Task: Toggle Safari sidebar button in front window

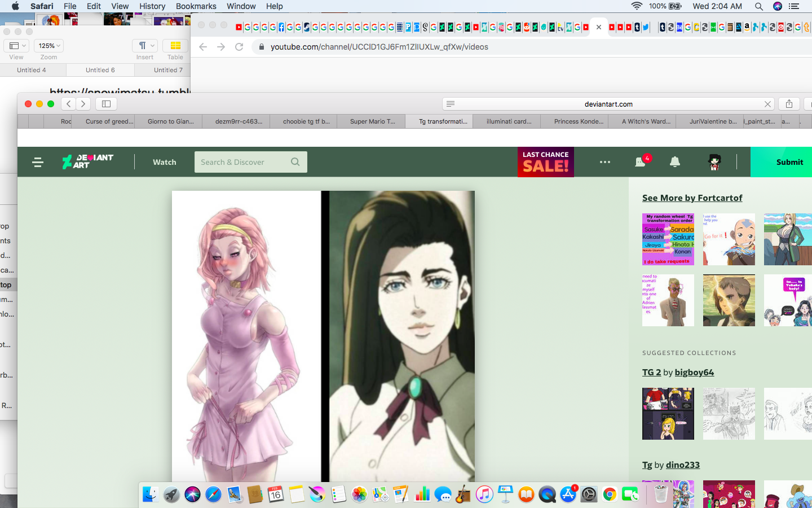Action: 106,104
